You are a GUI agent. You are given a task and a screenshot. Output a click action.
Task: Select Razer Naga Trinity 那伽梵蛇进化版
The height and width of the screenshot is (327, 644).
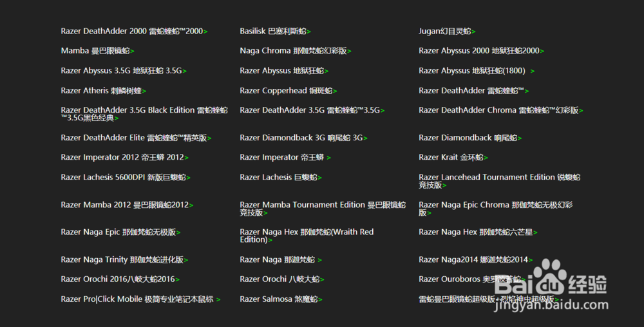pos(124,259)
